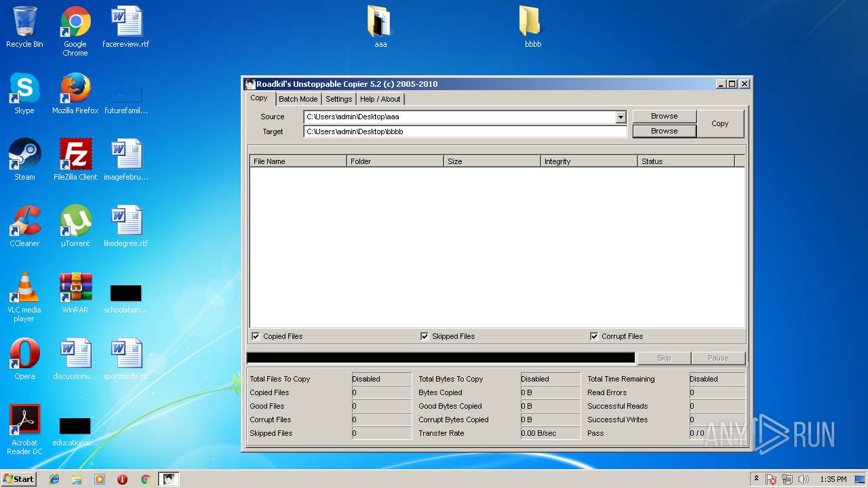868x488 pixels.
Task: Open the Recycle Bin desktop icon
Action: pos(24,27)
